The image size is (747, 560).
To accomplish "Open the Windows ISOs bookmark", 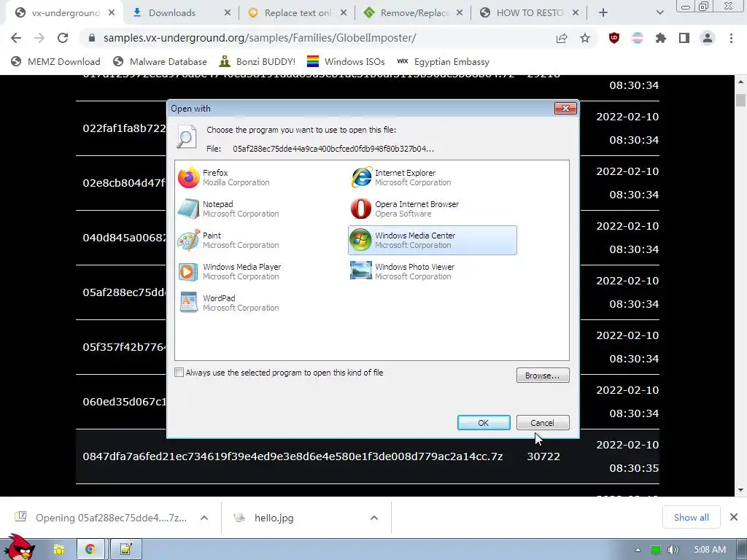I will [346, 61].
